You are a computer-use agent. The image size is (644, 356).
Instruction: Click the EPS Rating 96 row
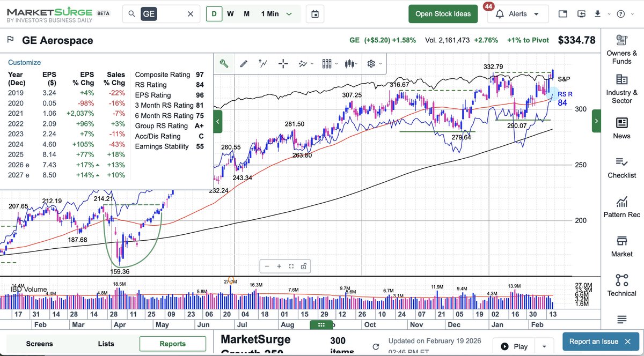(x=169, y=95)
